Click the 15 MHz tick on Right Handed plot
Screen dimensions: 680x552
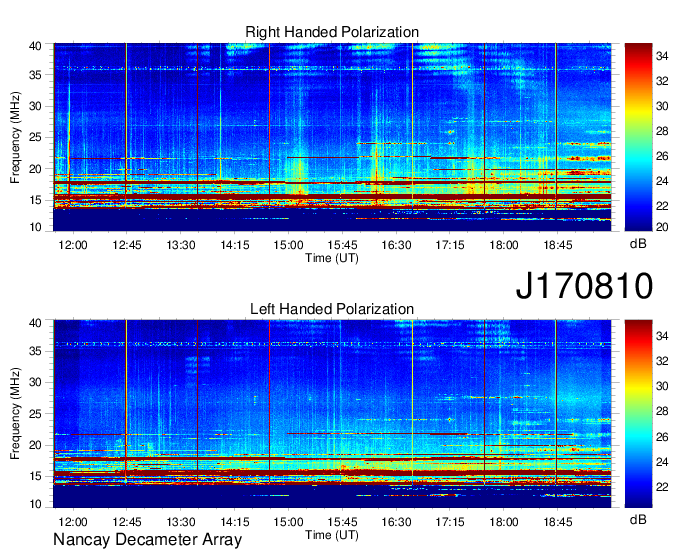coord(35,200)
